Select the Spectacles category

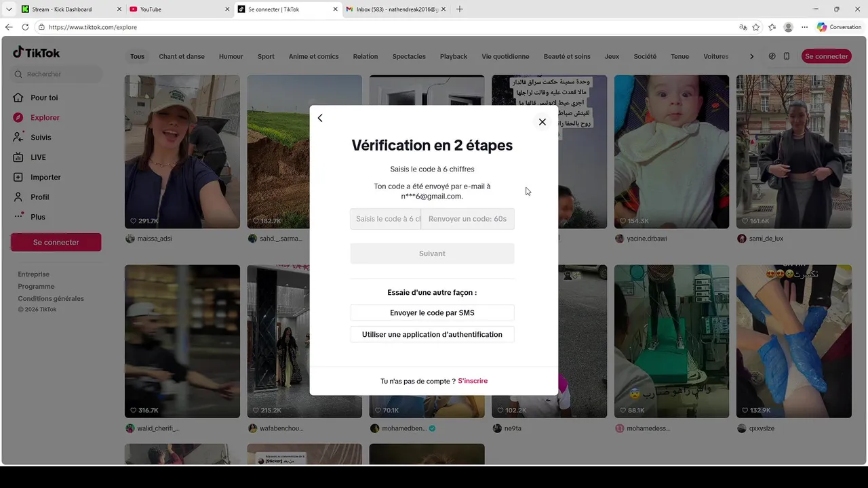[409, 56]
